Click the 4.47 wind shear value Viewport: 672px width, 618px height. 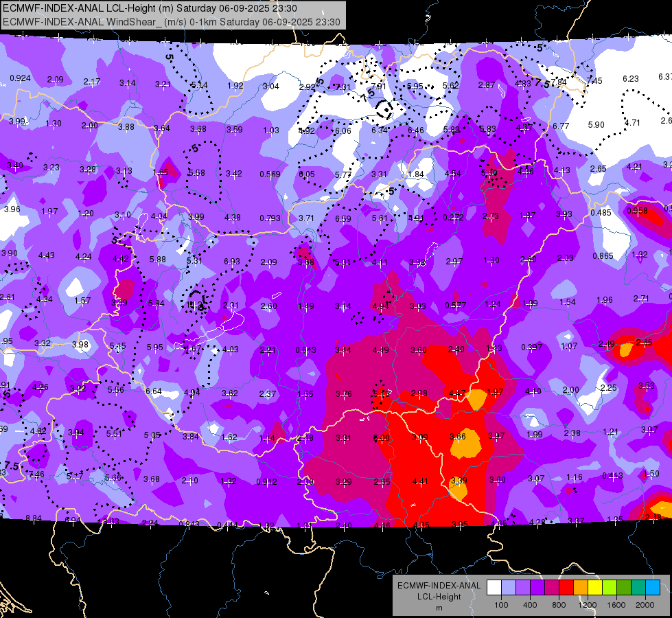(457, 393)
